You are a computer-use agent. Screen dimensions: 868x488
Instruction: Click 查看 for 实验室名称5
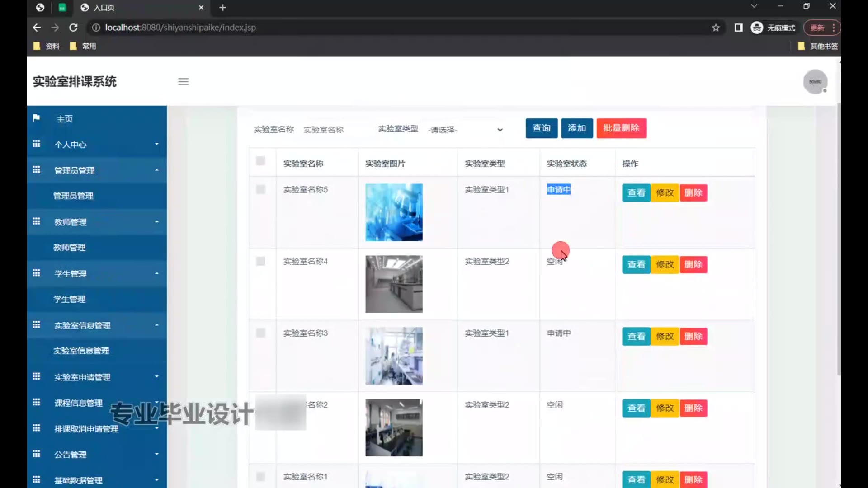click(636, 193)
